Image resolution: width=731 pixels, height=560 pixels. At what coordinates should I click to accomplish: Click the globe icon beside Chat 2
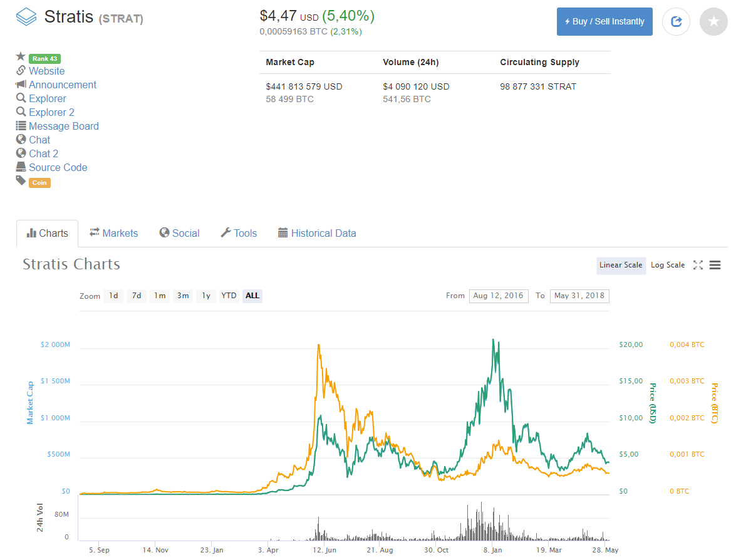pyautogui.click(x=21, y=153)
